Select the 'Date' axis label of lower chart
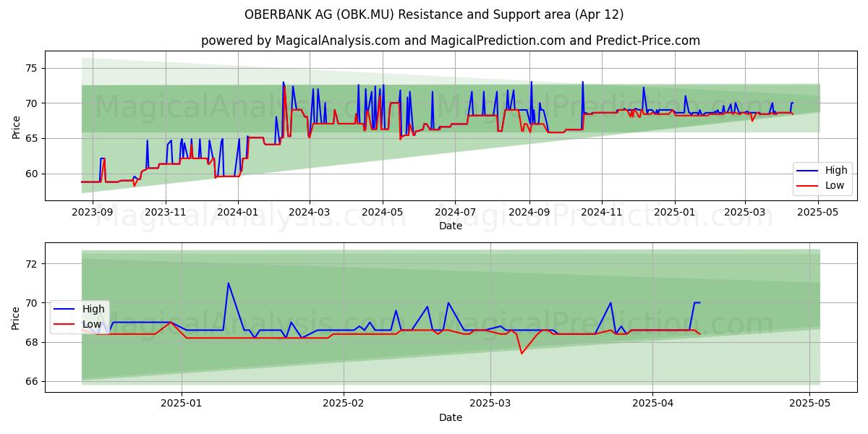Screen dimensions: 868x434 click(x=450, y=417)
